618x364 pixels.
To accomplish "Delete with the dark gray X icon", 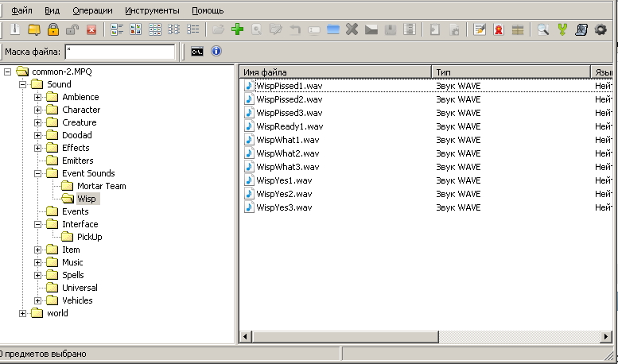I will pos(352,29).
